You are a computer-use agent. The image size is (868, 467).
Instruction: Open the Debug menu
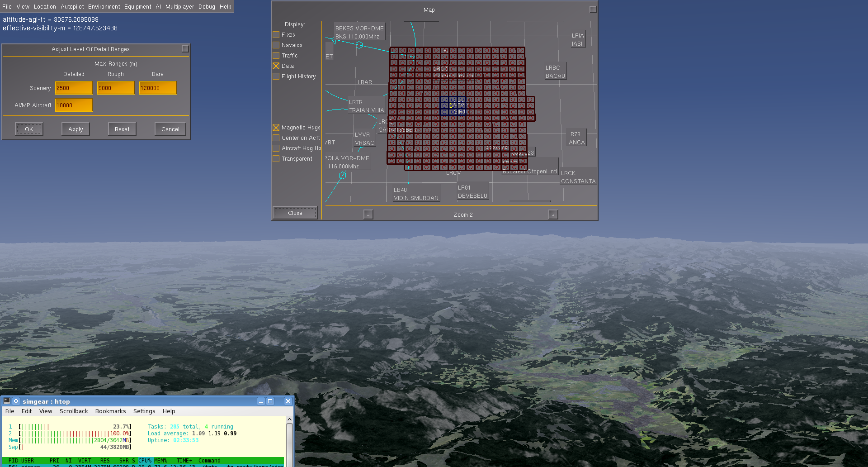207,7
